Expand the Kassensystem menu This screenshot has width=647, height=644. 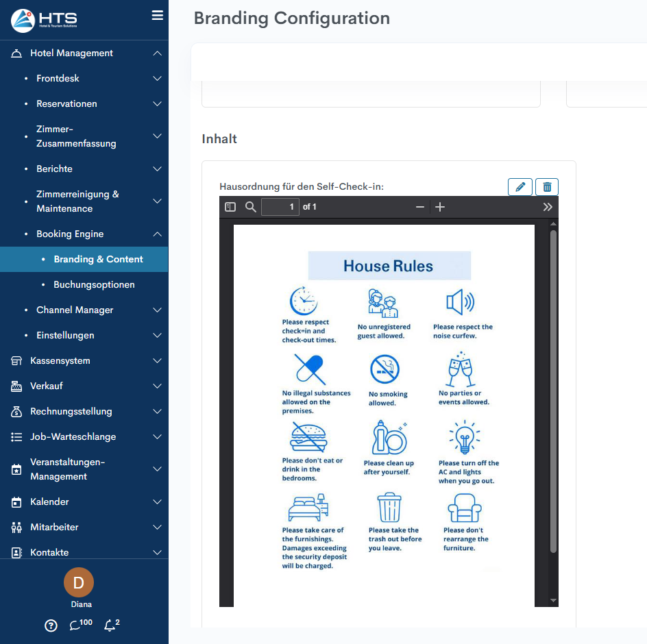(x=157, y=361)
